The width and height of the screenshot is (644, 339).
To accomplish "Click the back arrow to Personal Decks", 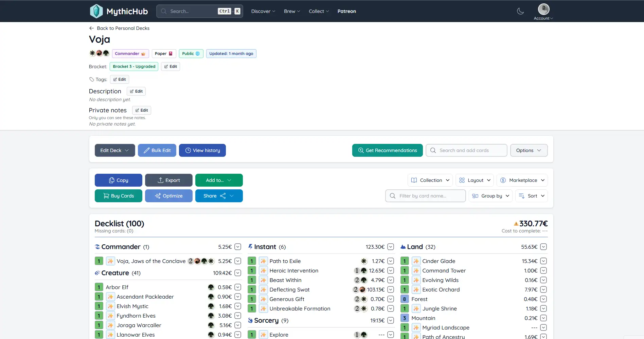I will coord(91,28).
